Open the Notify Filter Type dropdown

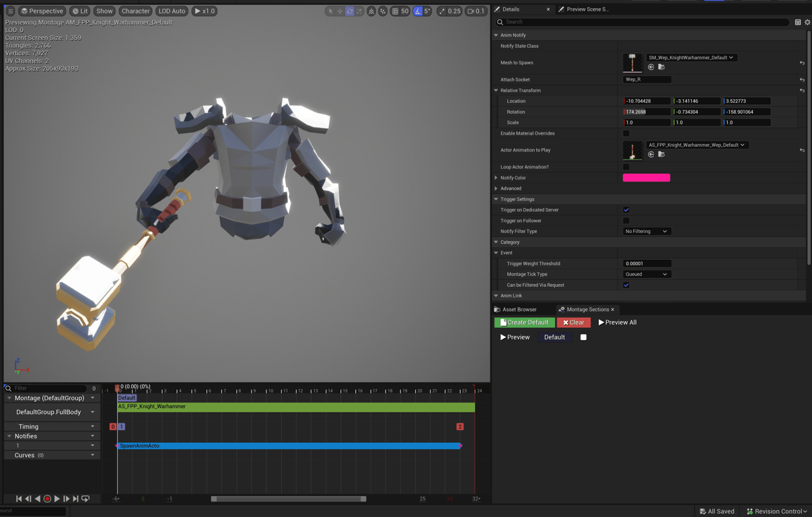[646, 232]
